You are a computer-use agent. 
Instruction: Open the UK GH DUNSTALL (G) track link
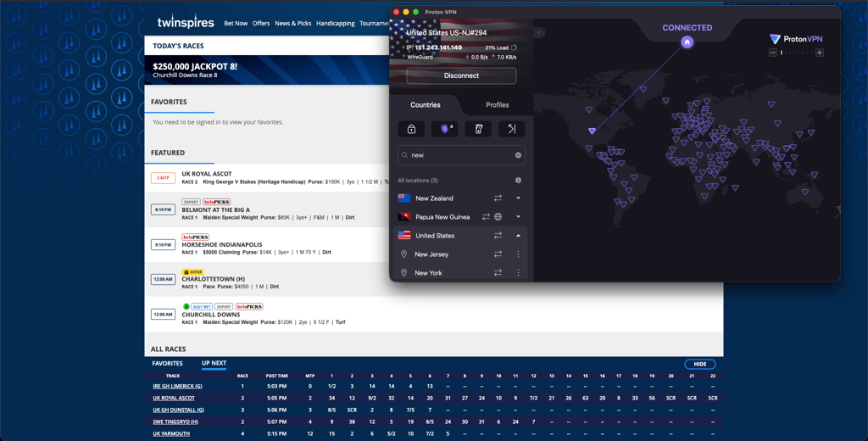tap(178, 410)
